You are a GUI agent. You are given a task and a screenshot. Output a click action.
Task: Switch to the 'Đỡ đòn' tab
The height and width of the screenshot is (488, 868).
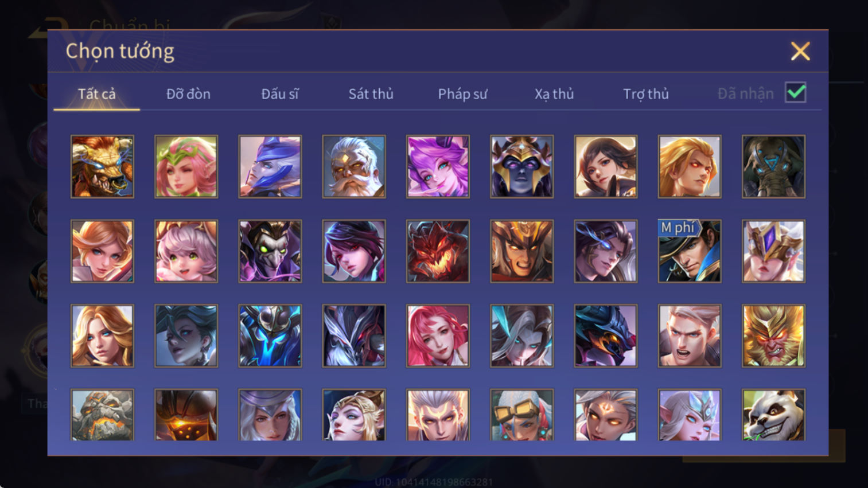188,94
